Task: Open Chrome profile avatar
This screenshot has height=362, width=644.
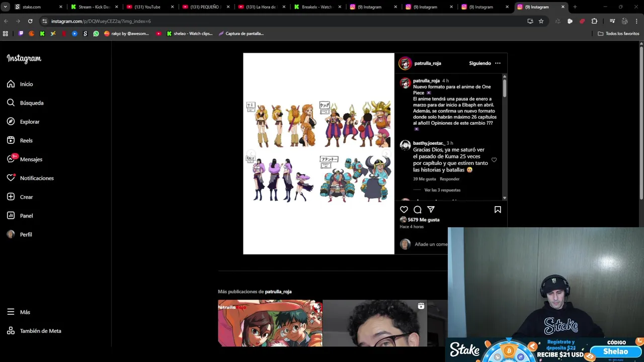Action: pos(624,21)
